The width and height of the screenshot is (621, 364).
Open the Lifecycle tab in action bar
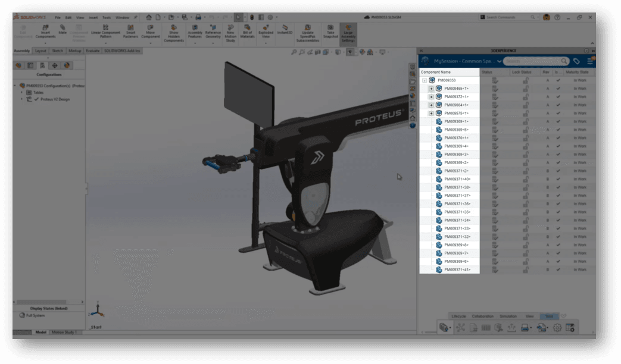(x=458, y=316)
